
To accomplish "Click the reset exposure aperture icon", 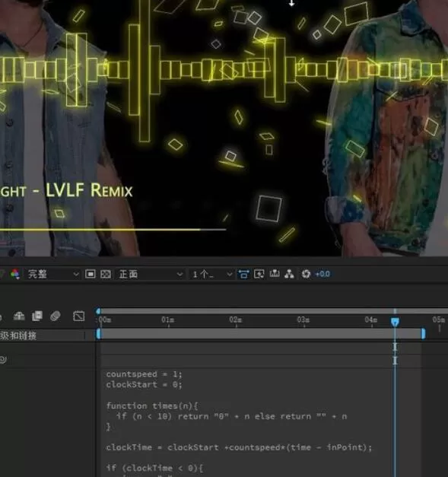I will (x=306, y=274).
